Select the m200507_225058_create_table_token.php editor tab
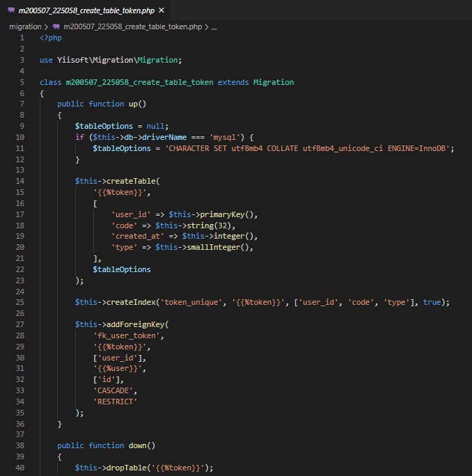Image resolution: width=472 pixels, height=476 pixels. (85, 10)
